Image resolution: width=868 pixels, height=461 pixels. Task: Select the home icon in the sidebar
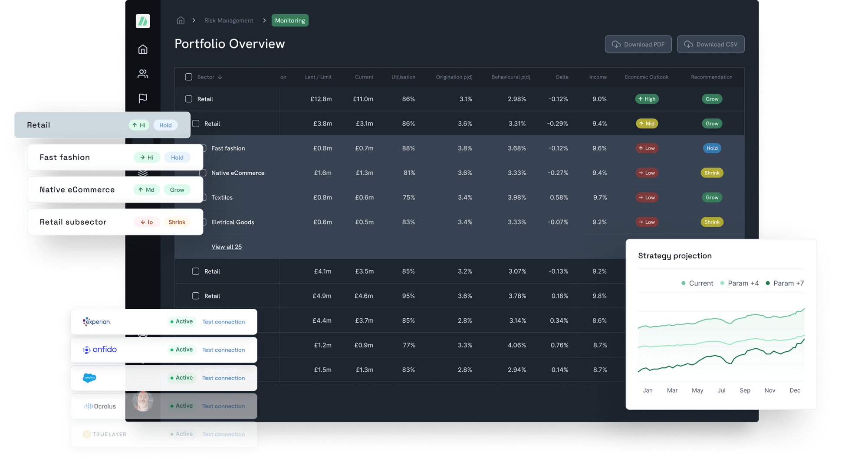click(143, 49)
